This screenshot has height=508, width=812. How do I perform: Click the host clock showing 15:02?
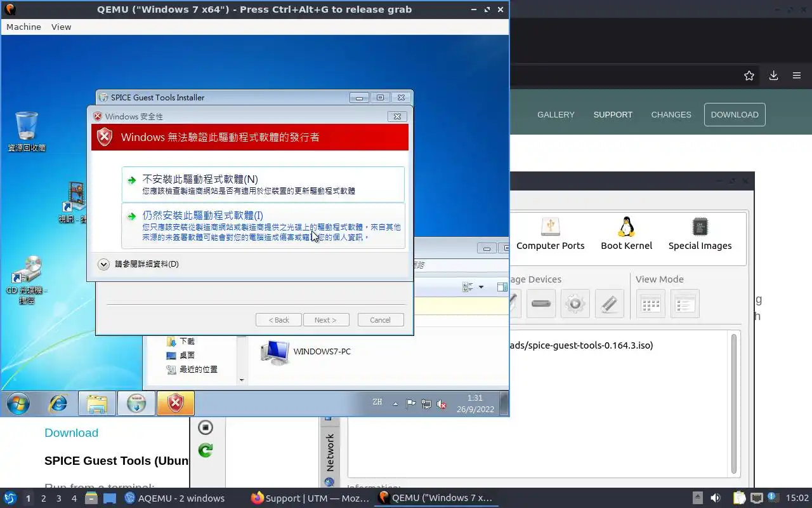click(797, 498)
